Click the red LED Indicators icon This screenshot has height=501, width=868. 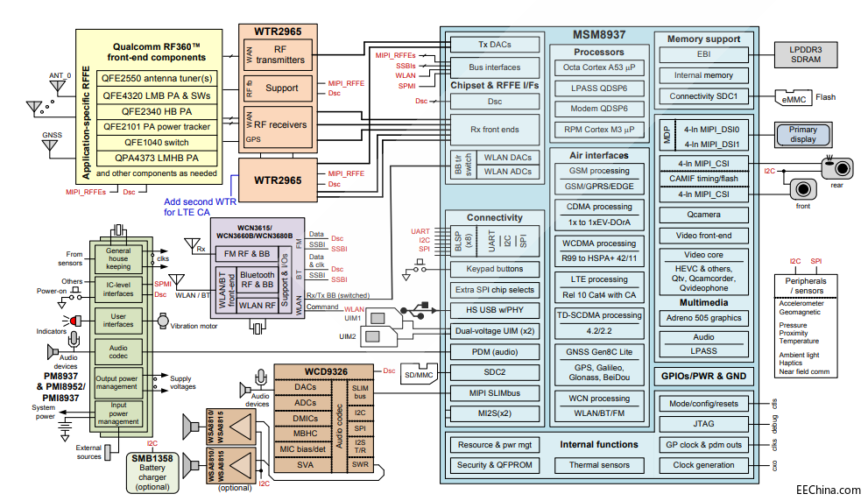(x=74, y=319)
